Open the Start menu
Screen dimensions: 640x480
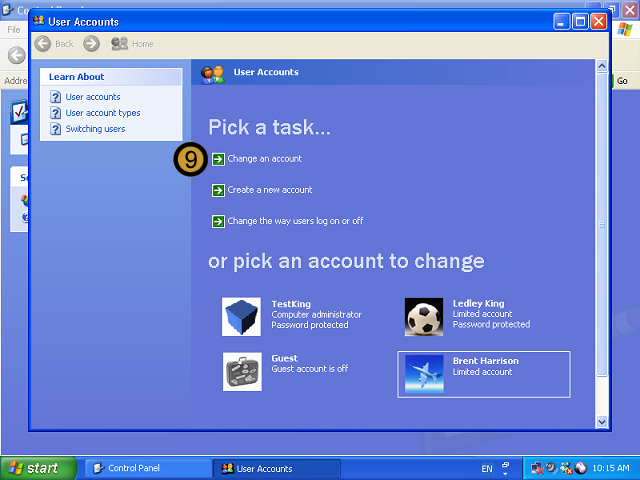tap(38, 468)
